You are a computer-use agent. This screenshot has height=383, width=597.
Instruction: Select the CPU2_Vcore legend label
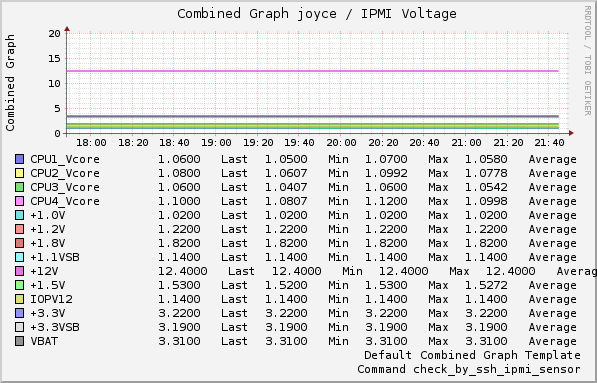pos(65,173)
